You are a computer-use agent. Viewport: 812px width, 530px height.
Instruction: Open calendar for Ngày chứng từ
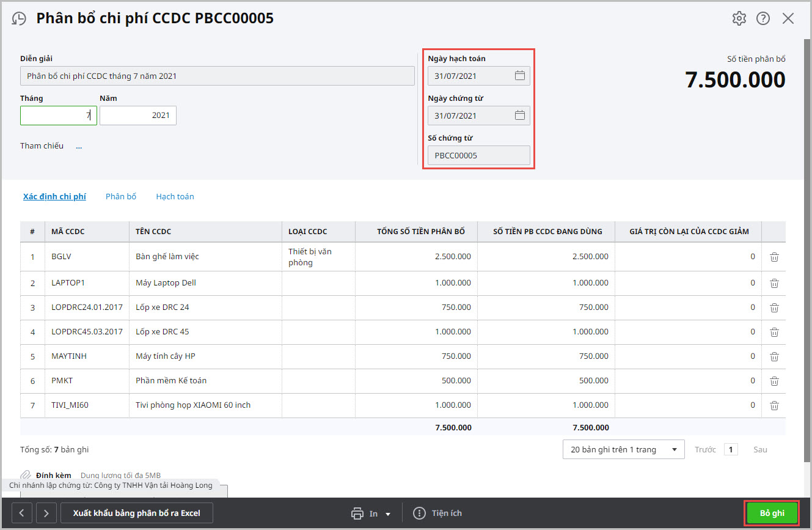[520, 116]
